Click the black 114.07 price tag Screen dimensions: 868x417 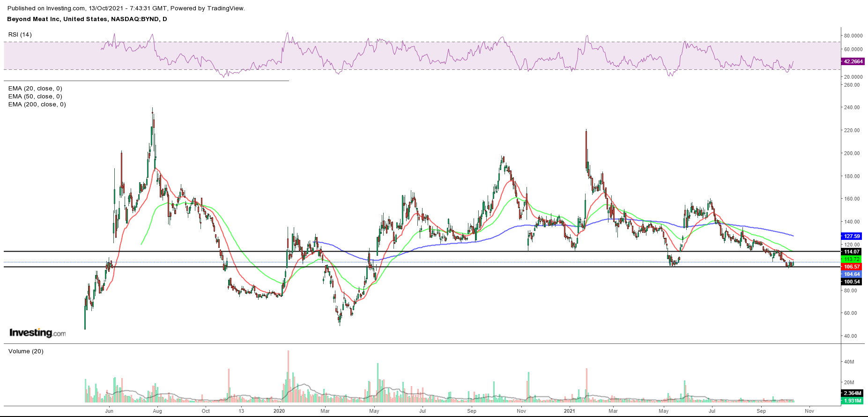coord(852,252)
